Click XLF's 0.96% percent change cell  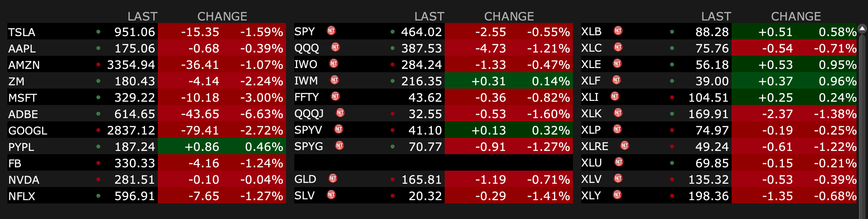coord(837,81)
